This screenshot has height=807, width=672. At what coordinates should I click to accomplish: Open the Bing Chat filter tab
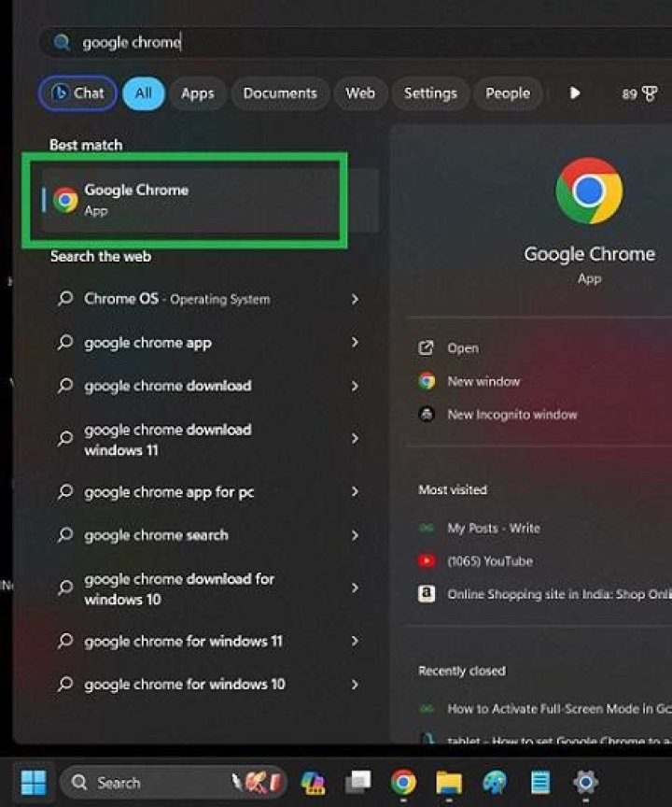click(x=77, y=93)
